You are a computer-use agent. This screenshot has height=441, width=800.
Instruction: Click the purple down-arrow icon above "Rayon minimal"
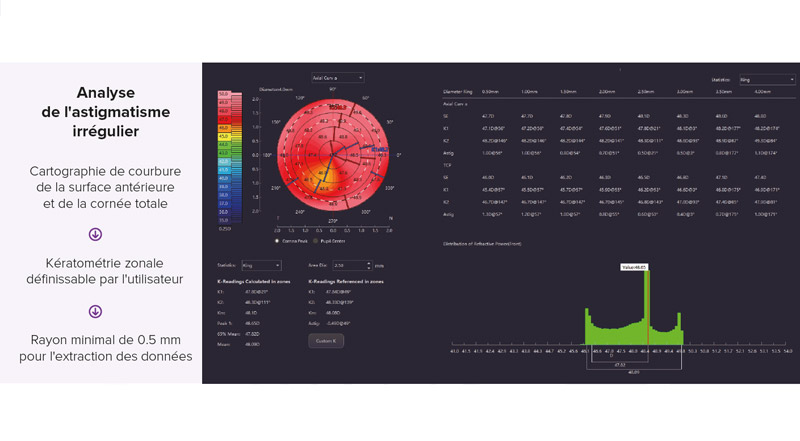coord(95,311)
